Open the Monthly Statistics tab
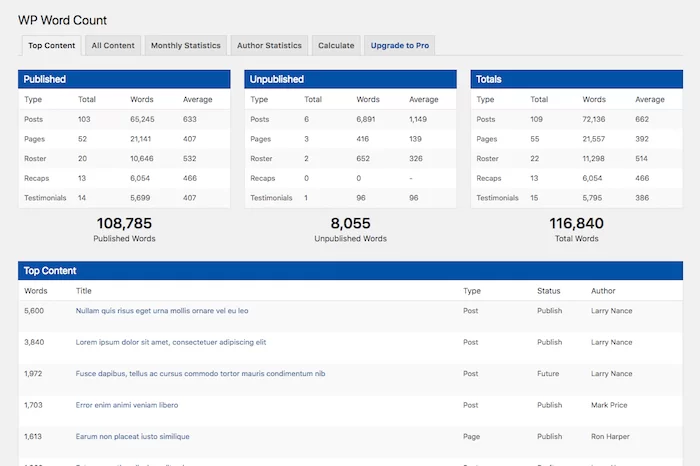 [186, 45]
